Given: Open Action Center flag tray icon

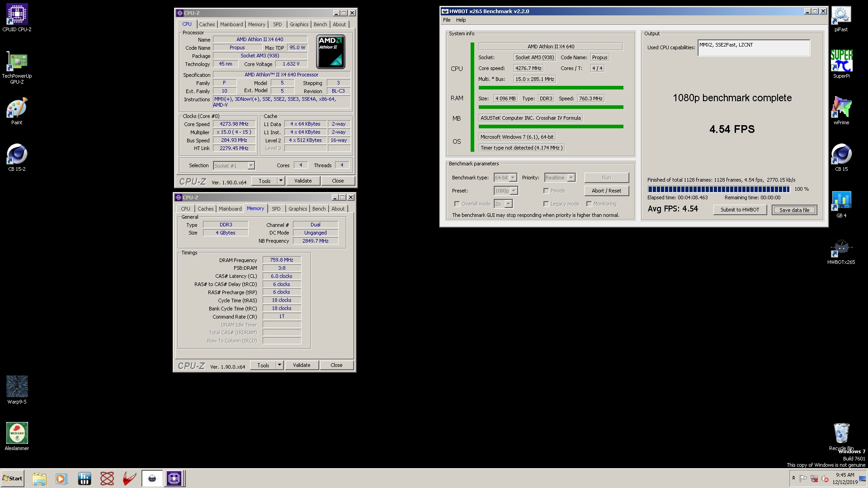Looking at the screenshot, I should coord(803,479).
